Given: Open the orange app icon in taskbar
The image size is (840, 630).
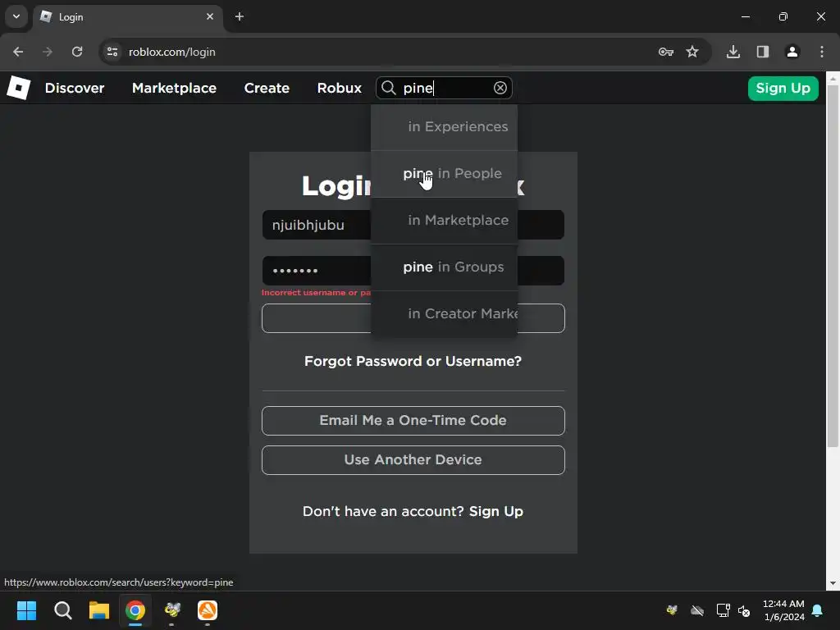Looking at the screenshot, I should click(208, 610).
